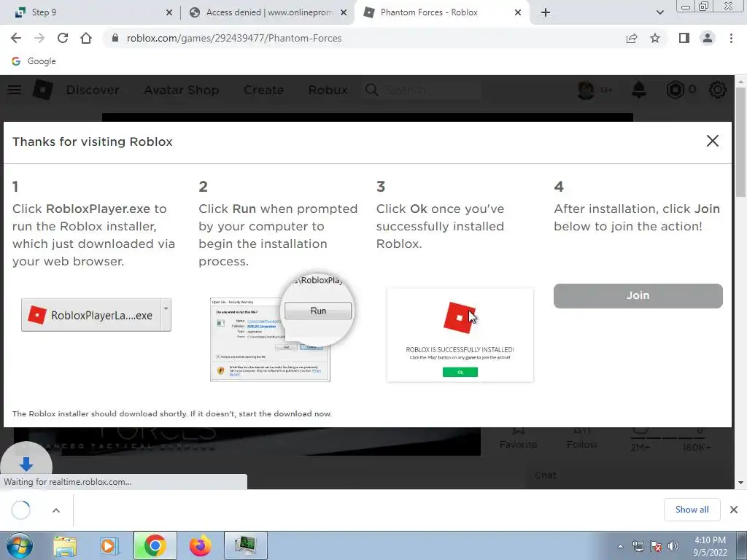Bookmark this page with star icon
The height and width of the screenshot is (560, 747).
(655, 38)
